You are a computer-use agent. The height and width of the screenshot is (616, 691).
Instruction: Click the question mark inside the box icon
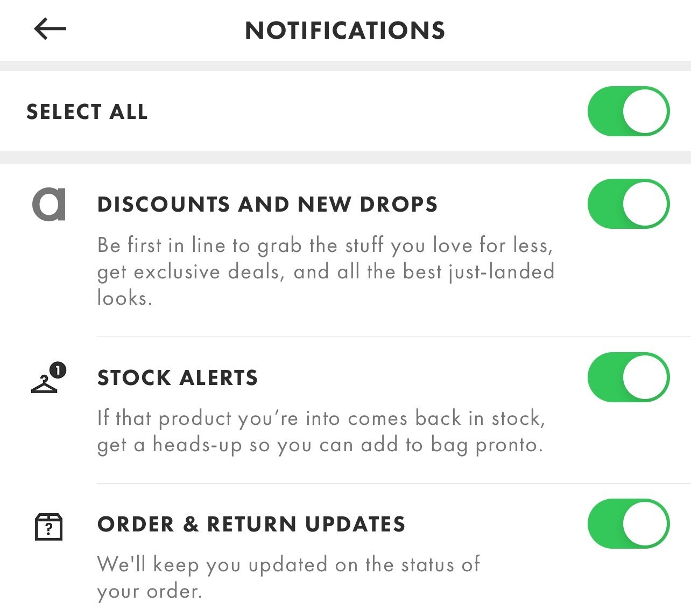tap(49, 529)
